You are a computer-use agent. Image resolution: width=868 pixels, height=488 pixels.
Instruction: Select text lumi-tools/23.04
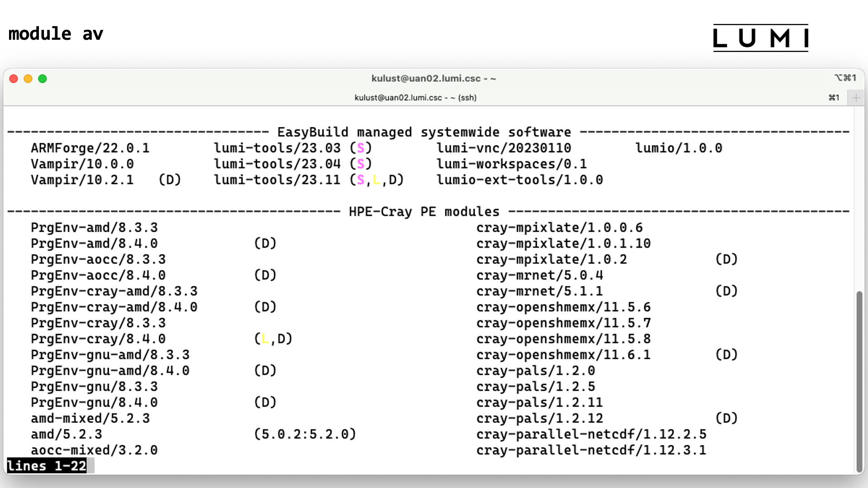coord(277,164)
